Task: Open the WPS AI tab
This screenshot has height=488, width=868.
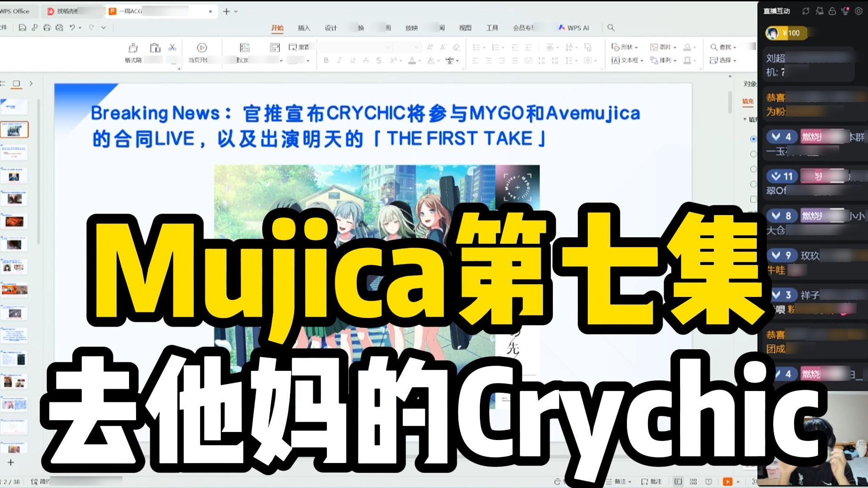Action: pos(573,28)
